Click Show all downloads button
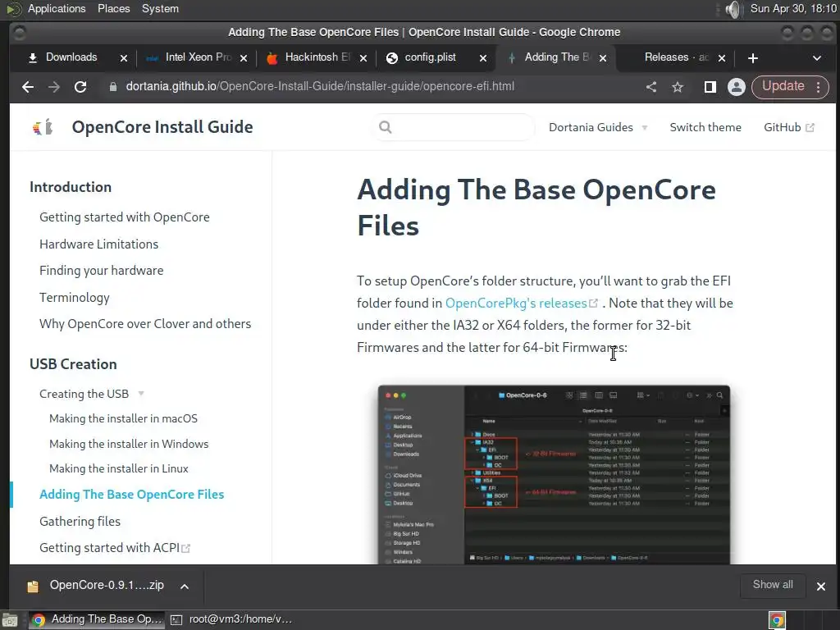 (773, 585)
